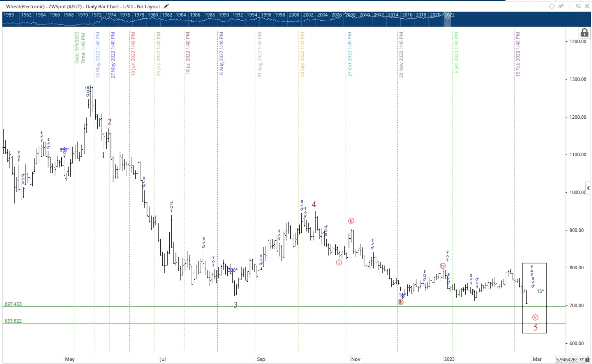This screenshot has height=364, width=592.
Task: Jump to year 2008 in the overview timeline
Action: (x=351, y=15)
